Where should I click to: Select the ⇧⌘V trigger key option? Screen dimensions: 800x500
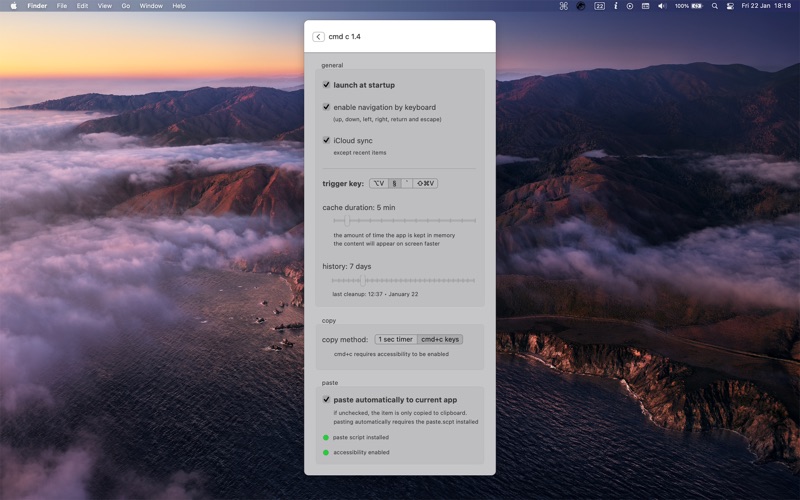[426, 184]
